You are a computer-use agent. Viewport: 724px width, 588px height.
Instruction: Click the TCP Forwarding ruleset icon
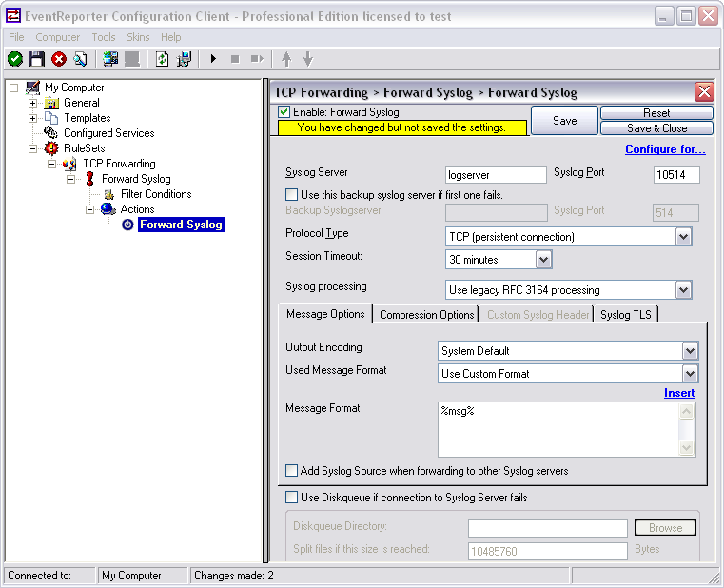69,164
